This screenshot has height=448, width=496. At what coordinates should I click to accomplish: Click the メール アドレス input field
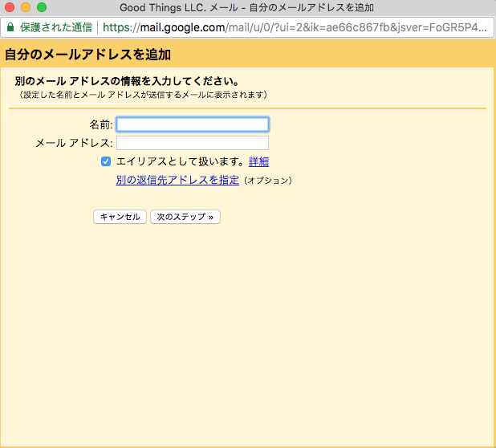[x=193, y=143]
